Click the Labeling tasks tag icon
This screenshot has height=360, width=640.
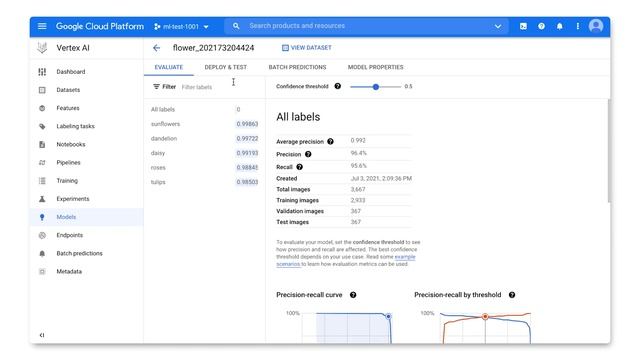pyautogui.click(x=42, y=126)
